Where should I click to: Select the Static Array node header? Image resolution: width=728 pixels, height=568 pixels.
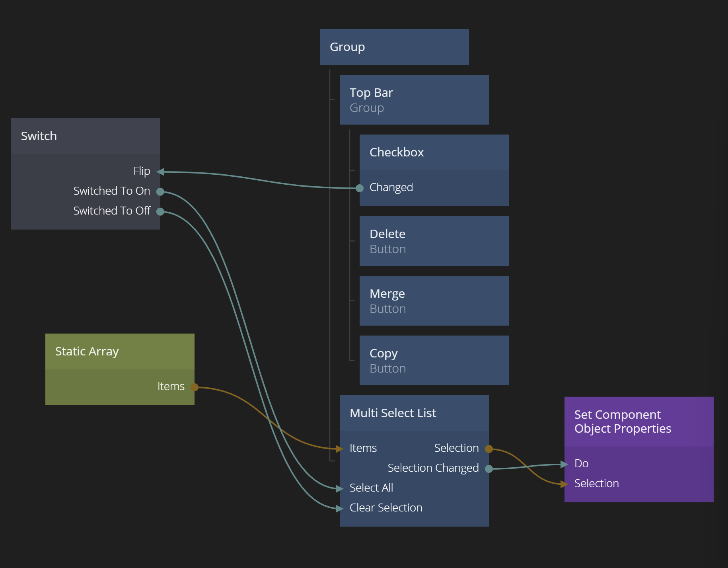[119, 351]
